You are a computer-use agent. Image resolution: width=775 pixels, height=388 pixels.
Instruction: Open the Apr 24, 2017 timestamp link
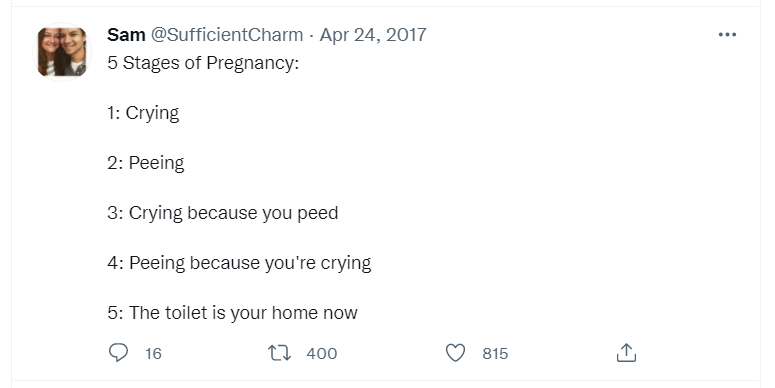(x=373, y=35)
